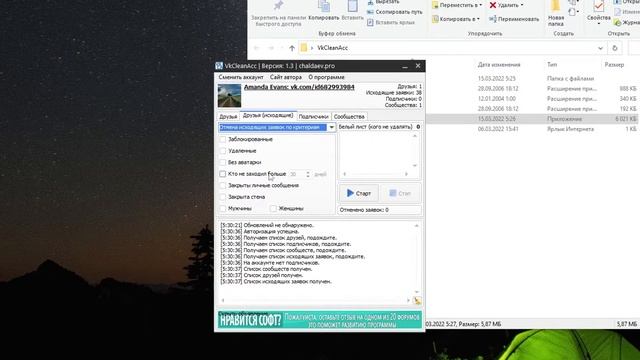This screenshot has width=640, height=360.
Task: Click log line Список друзей получен
Action: coord(262,276)
